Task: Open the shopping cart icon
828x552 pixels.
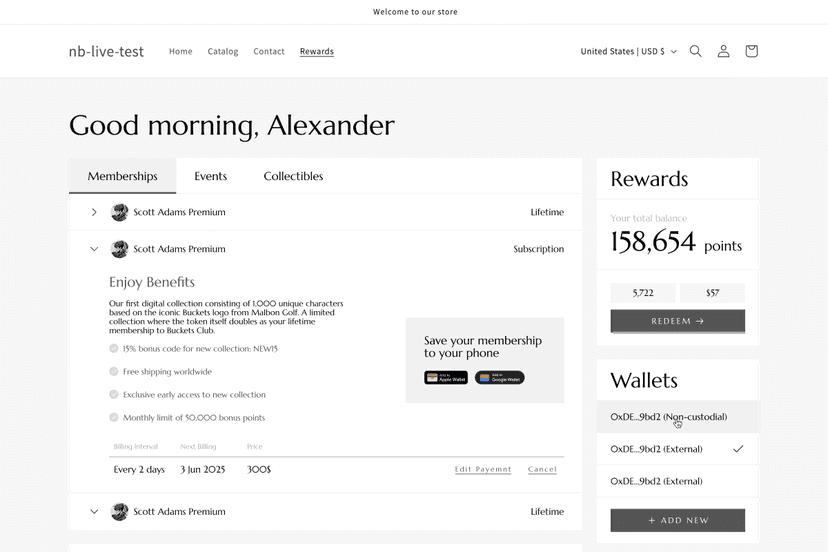Action: (x=751, y=51)
